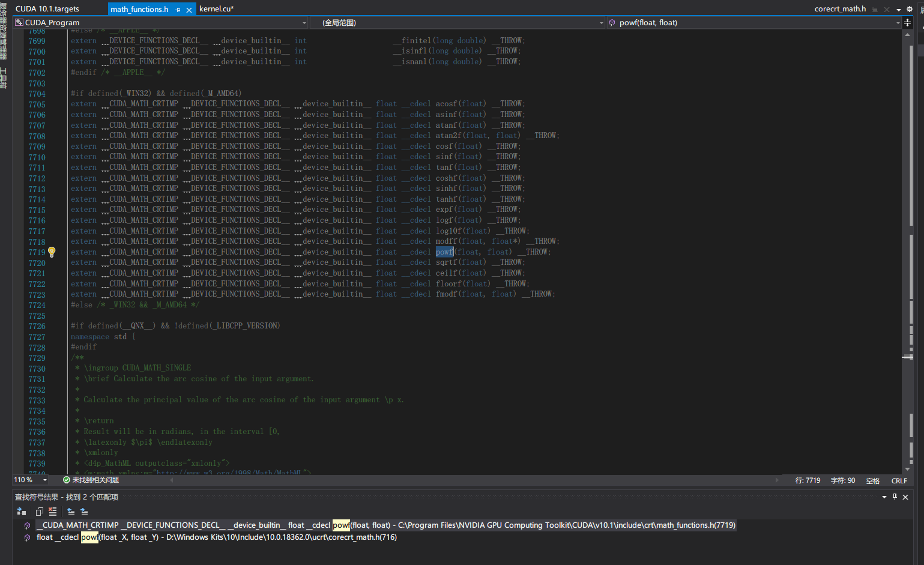924x565 pixels.
Task: Select the math_functions.h(7719) powf result
Action: 385,525
